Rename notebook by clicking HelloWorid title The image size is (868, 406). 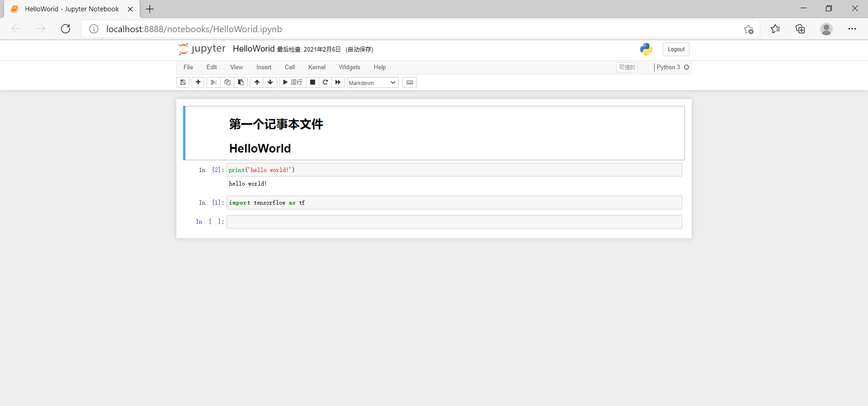(254, 49)
